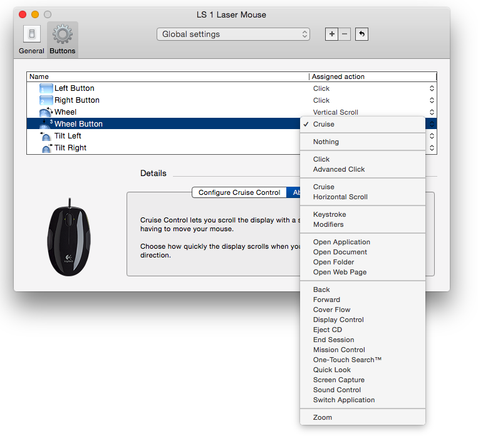The width and height of the screenshot is (478, 448).
Task: Click the Right Button icon
Action: pos(46,100)
